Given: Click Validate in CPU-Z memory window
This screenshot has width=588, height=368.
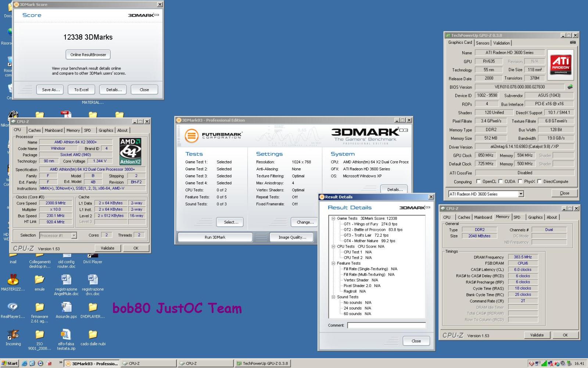Looking at the screenshot, I should tap(537, 335).
